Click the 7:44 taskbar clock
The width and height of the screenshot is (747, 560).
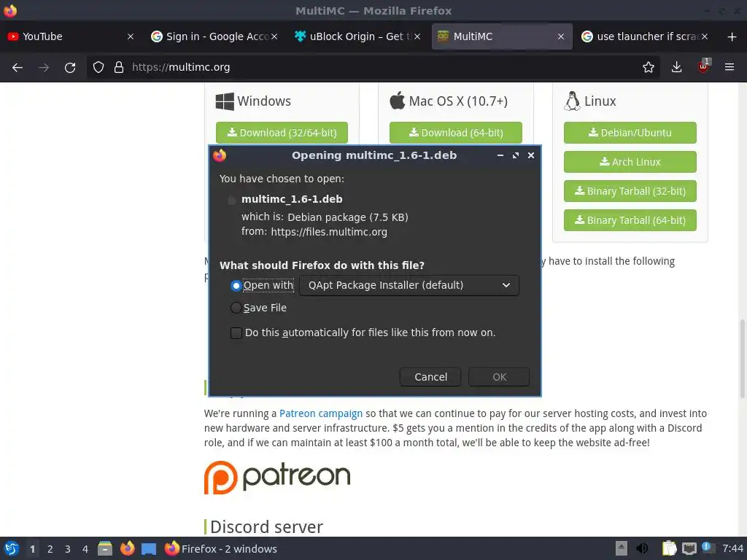tap(732, 548)
